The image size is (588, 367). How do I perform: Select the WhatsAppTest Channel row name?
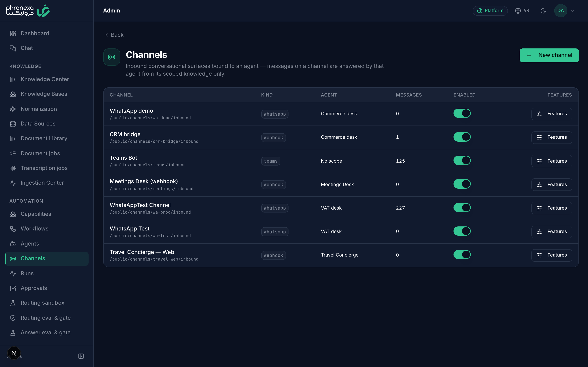coord(140,205)
